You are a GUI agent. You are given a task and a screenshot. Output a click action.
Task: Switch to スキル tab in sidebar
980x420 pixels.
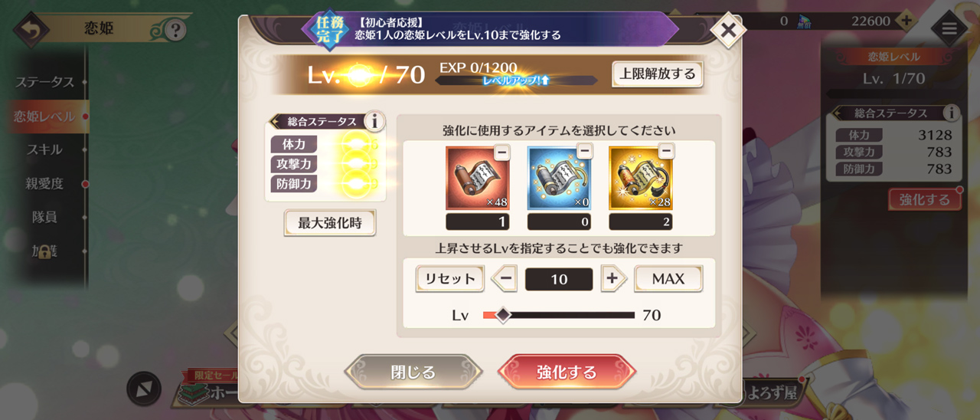pos(44,149)
